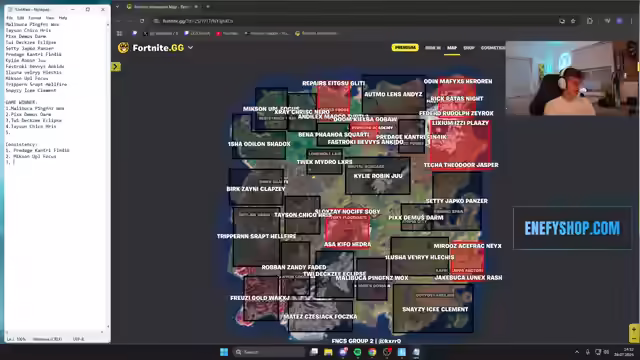The width and height of the screenshot is (640, 360).
Task: Open the SHOP navigation tab
Action: click(469, 48)
